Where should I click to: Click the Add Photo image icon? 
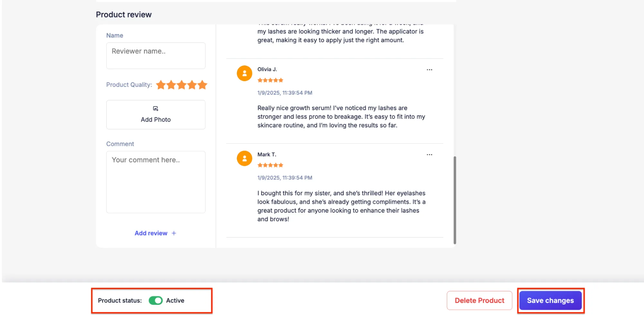click(156, 109)
